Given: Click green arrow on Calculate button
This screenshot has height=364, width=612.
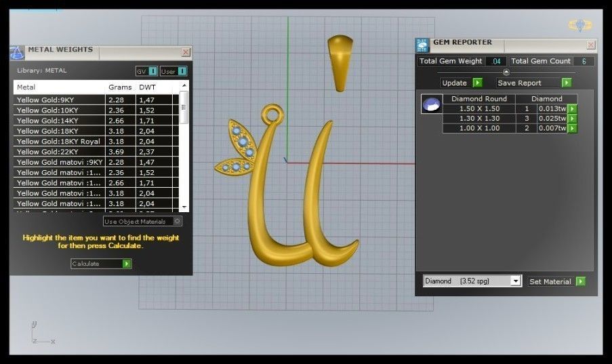Looking at the screenshot, I should tap(127, 264).
